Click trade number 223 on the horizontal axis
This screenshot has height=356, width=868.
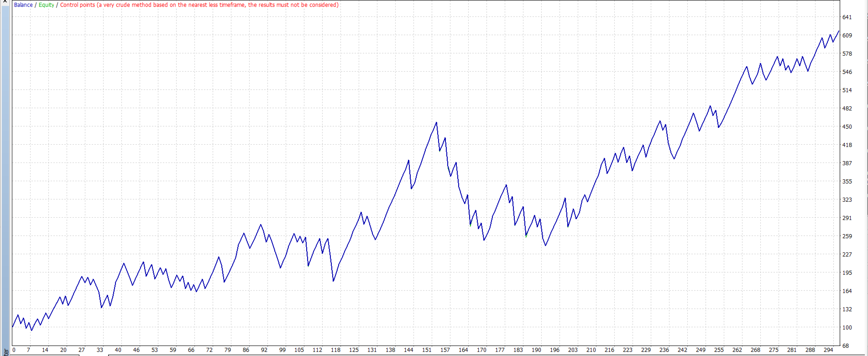coord(627,350)
